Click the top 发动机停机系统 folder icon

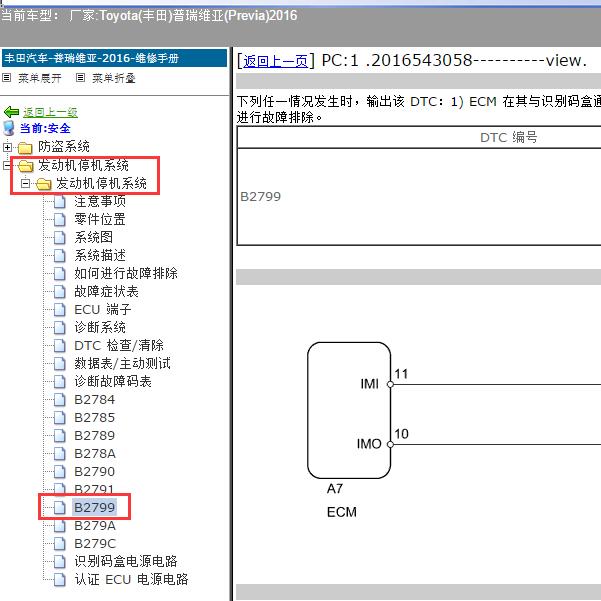tap(26, 166)
